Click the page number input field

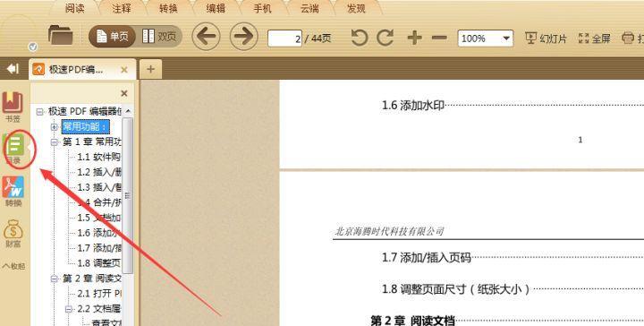(x=284, y=39)
